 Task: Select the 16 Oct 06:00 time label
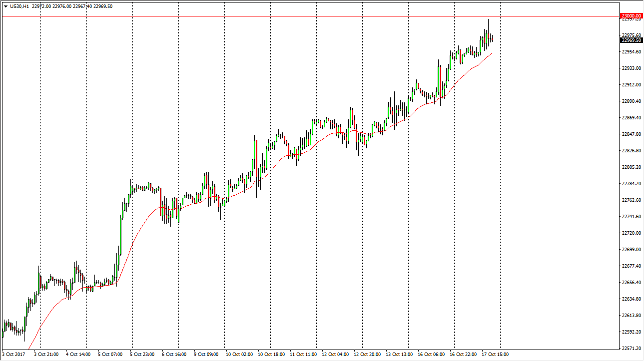tap(431, 355)
